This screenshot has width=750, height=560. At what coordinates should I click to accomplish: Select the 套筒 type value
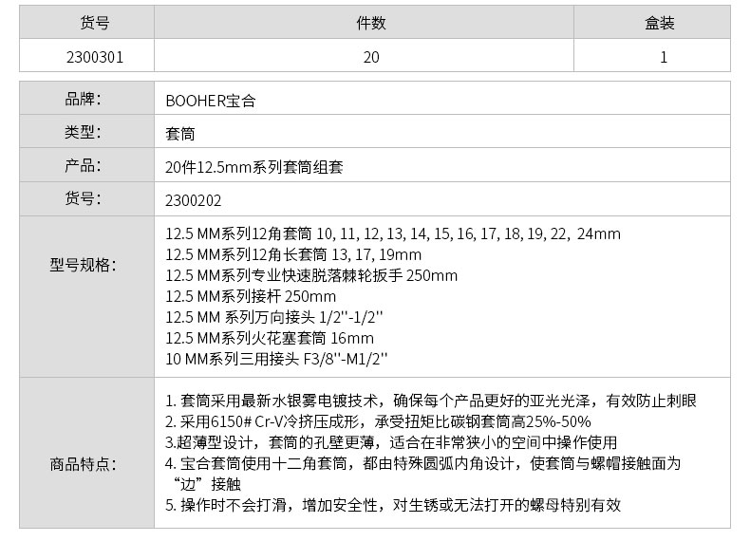click(180, 134)
